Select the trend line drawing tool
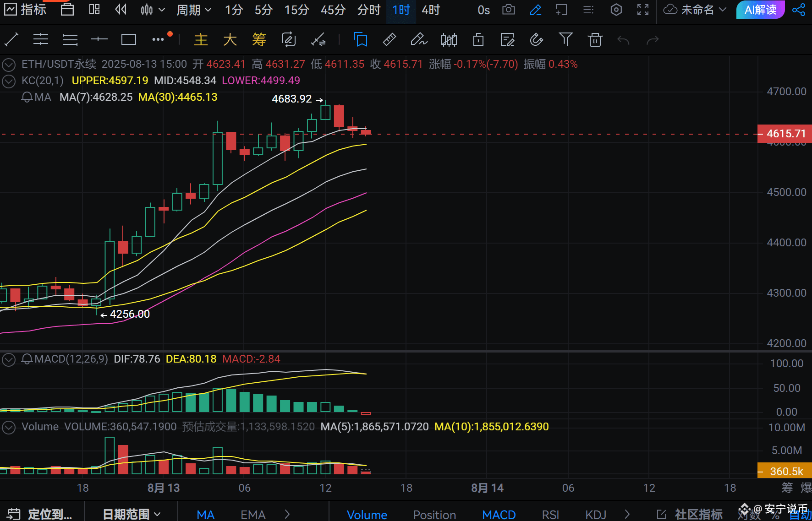812x521 pixels. (x=11, y=40)
